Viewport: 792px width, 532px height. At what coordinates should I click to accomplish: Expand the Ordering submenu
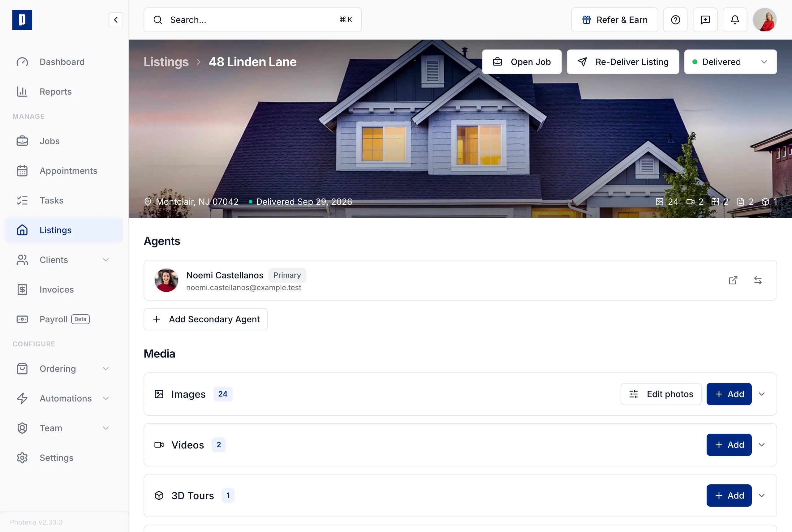pyautogui.click(x=106, y=368)
